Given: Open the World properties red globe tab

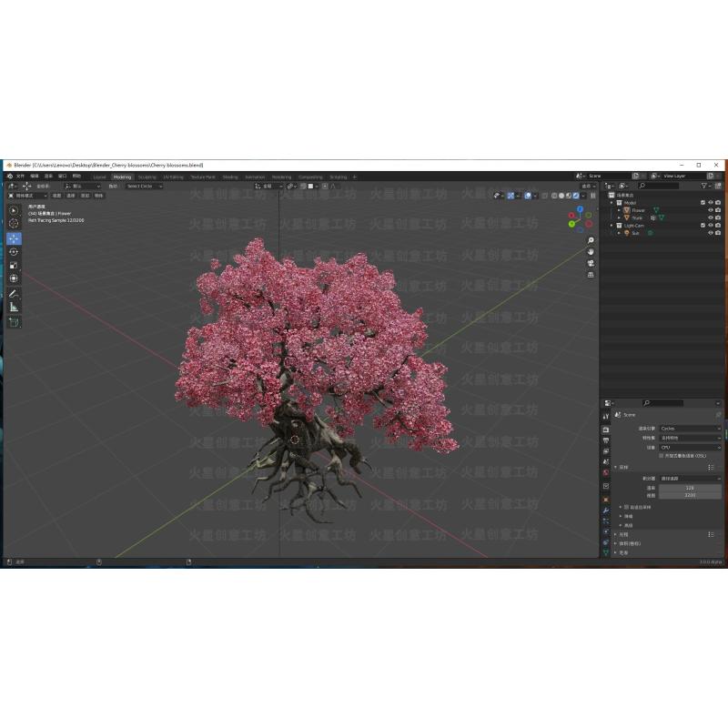Looking at the screenshot, I should click(605, 472).
